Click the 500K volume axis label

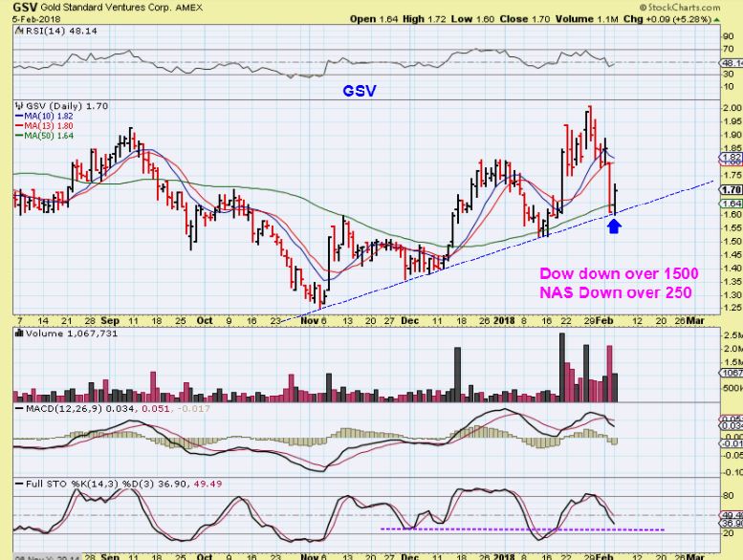coord(732,389)
